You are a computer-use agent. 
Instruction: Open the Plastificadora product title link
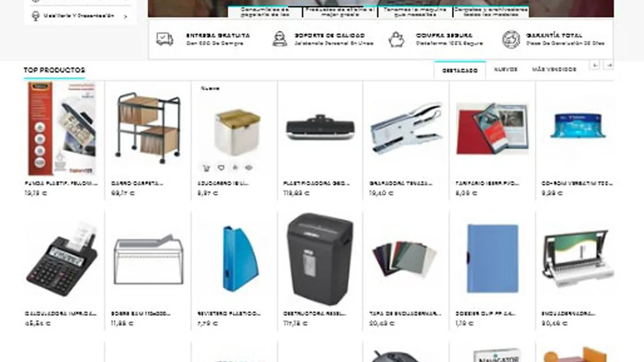(316, 183)
